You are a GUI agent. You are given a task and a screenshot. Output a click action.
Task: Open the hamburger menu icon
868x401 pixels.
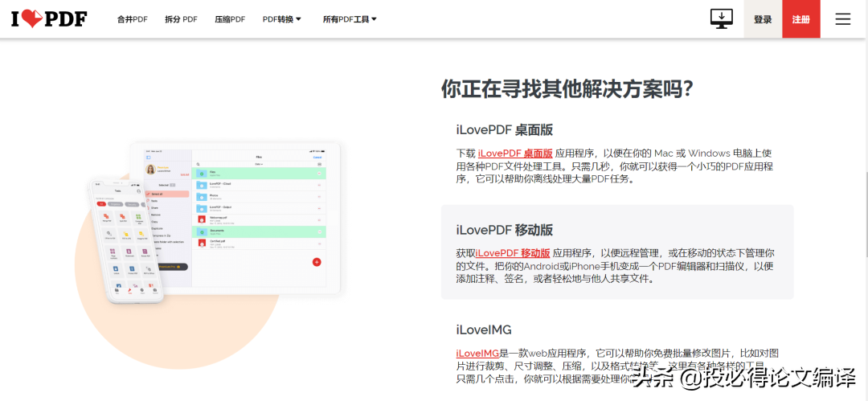point(842,19)
